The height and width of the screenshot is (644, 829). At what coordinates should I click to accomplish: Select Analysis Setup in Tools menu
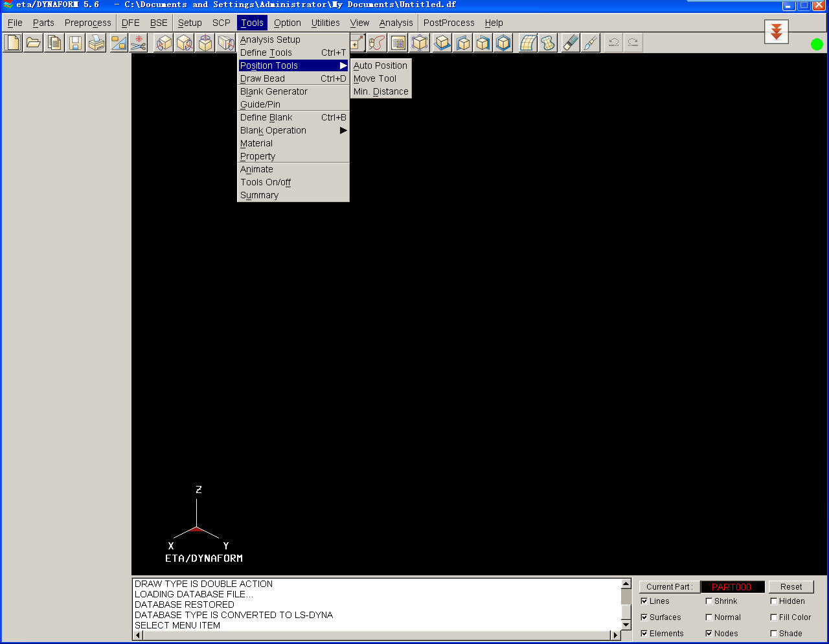(293, 40)
